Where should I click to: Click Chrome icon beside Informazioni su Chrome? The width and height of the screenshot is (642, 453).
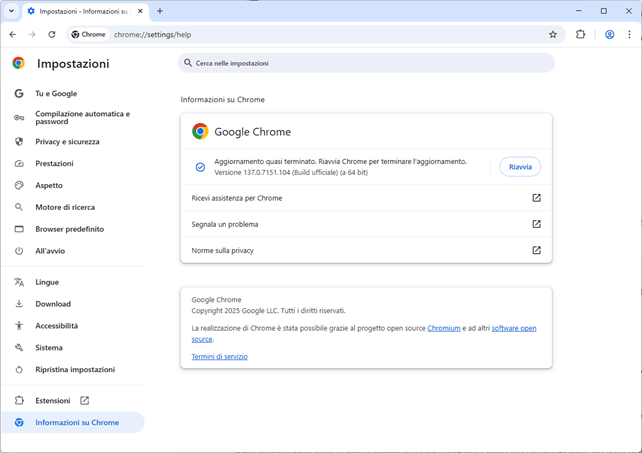click(x=19, y=422)
